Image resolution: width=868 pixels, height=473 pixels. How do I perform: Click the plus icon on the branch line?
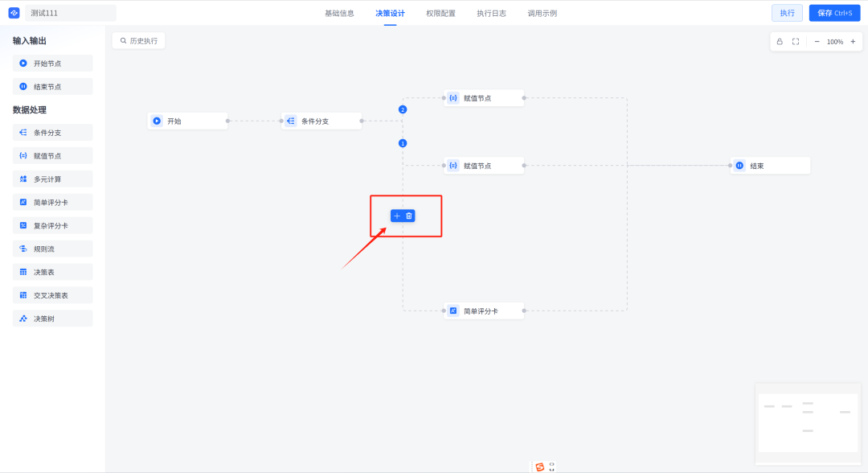pyautogui.click(x=397, y=216)
